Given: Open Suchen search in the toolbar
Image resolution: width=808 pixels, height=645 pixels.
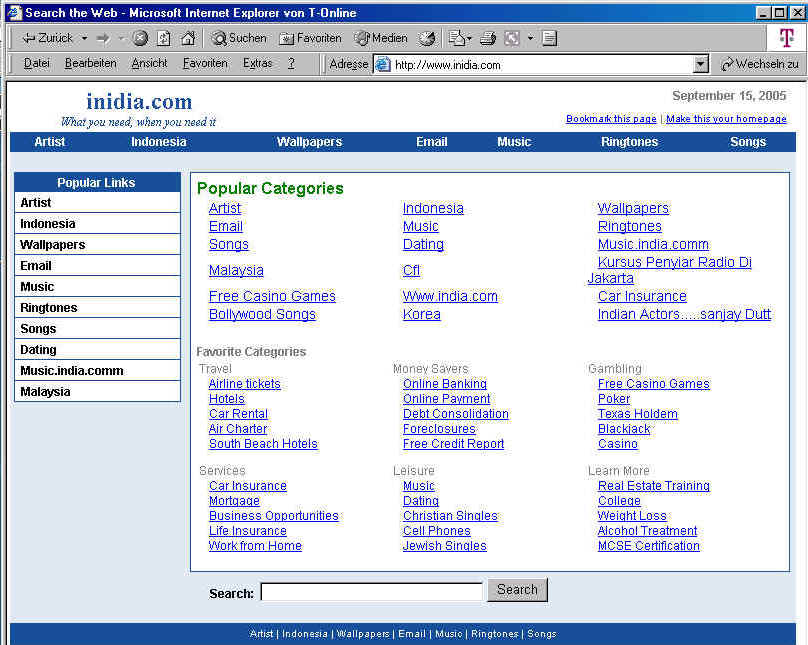Looking at the screenshot, I should coord(239,38).
